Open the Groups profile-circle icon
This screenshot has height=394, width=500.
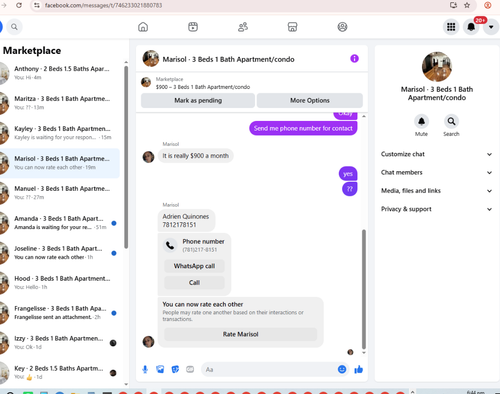point(342,27)
